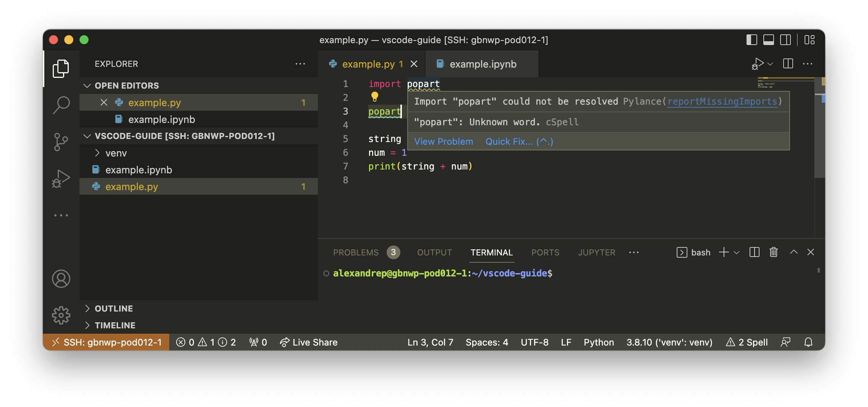
Task: Click the Manage gear icon
Action: [61, 315]
